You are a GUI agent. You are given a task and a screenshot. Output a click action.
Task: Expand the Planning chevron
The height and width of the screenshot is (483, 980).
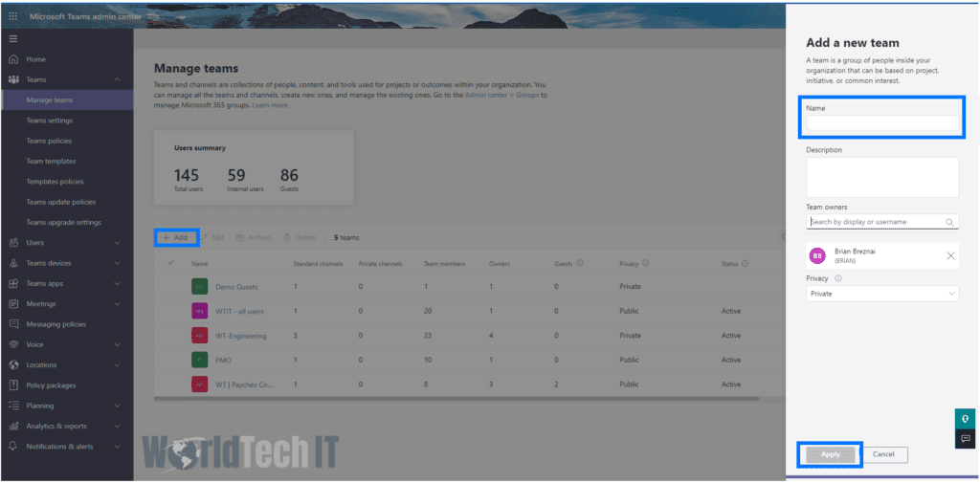(x=117, y=406)
